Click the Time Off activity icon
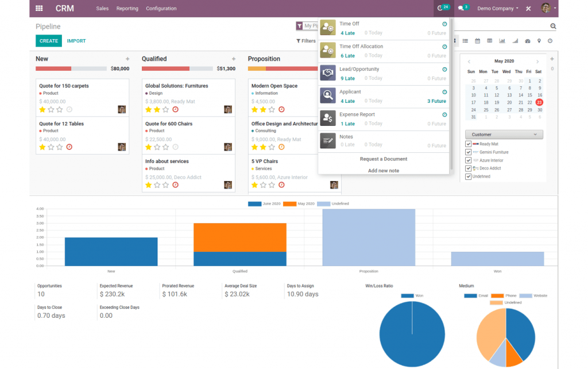588x369 pixels. (327, 26)
